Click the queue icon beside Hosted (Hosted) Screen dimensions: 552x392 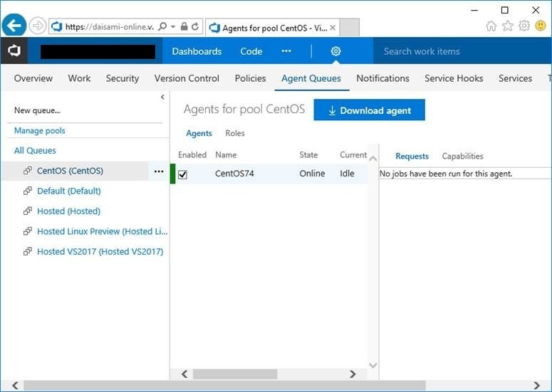coord(28,211)
